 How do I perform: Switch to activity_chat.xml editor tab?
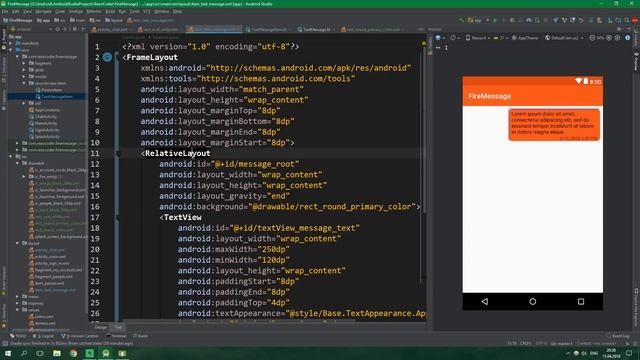coord(110,29)
